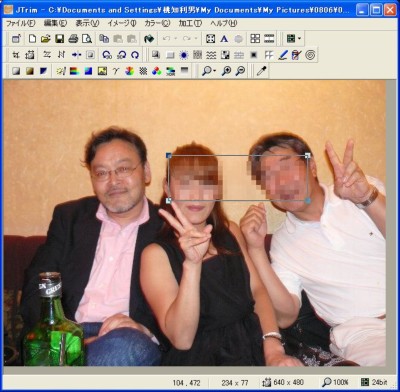The width and height of the screenshot is (400, 392).
Task: Click the zoom in magnifier icon
Action: point(226,71)
